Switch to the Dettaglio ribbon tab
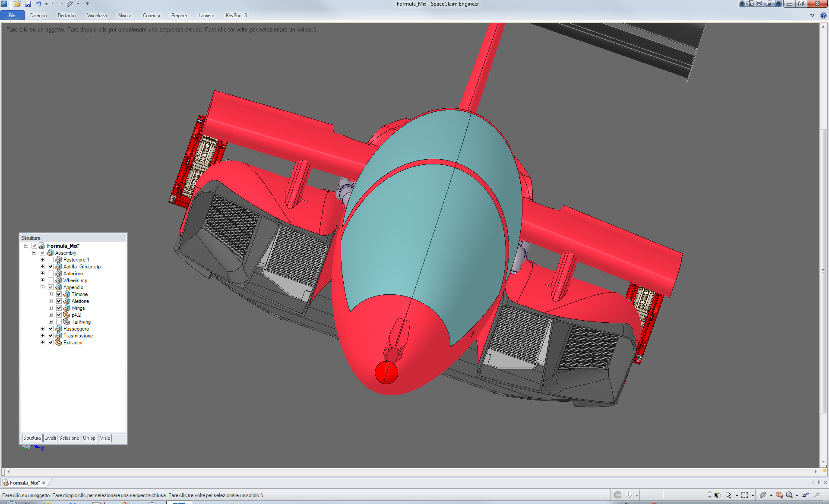The image size is (829, 504). [66, 16]
